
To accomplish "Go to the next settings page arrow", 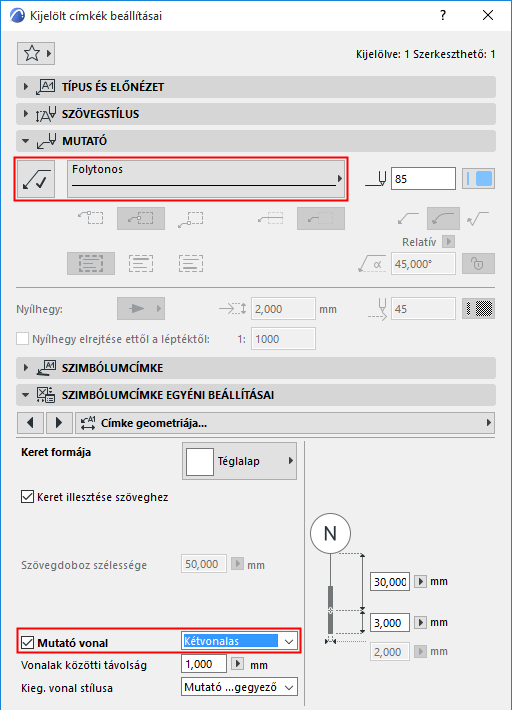I will coord(58,423).
